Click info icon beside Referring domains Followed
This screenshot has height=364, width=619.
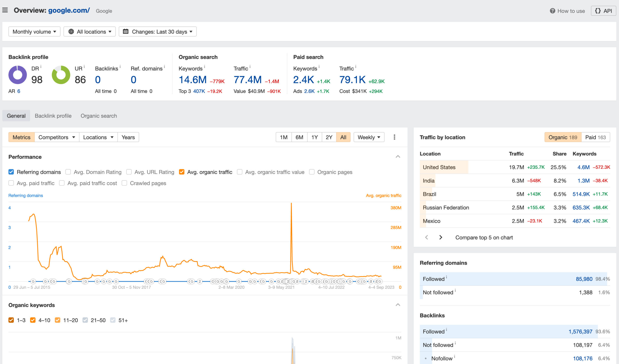[446, 277]
